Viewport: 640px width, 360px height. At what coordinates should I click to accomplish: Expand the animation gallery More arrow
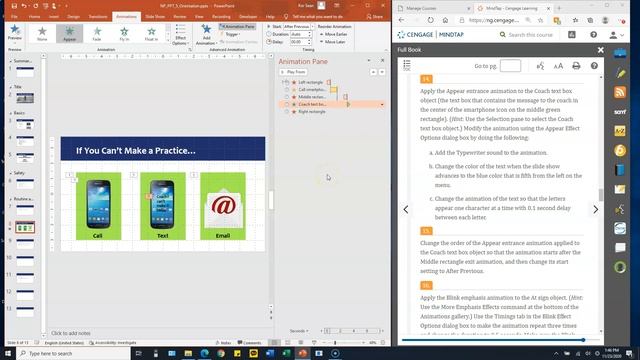coord(168,40)
